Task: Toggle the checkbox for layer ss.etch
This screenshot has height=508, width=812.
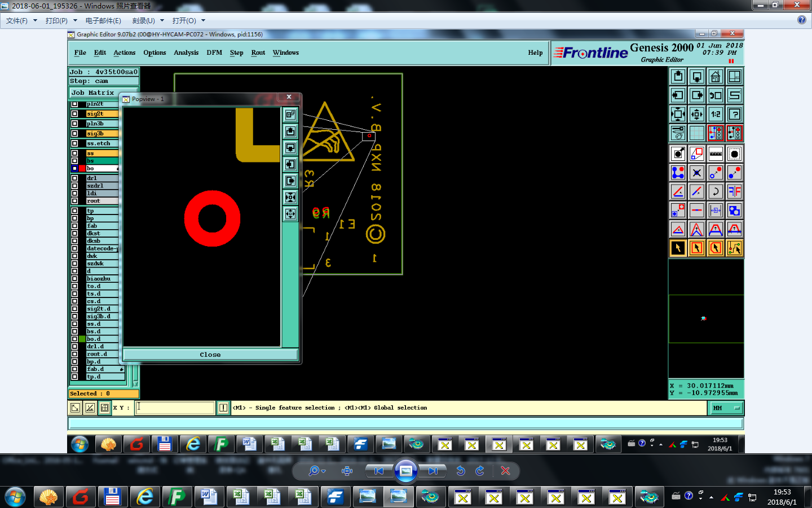Action: (74, 143)
